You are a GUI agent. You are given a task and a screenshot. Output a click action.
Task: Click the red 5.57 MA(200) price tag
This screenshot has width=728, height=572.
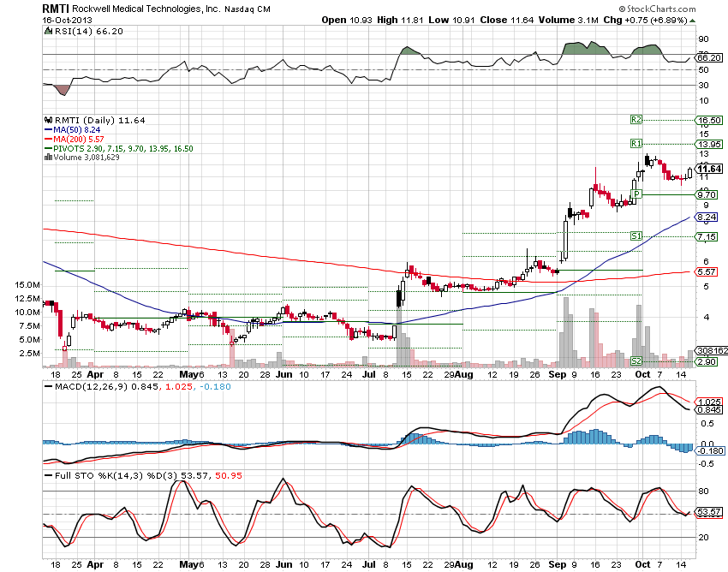(707, 271)
